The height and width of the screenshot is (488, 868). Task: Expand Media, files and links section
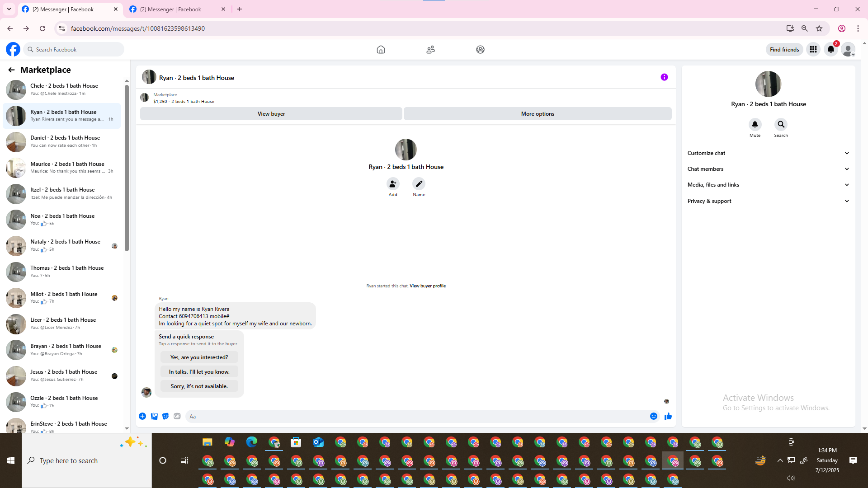click(768, 185)
